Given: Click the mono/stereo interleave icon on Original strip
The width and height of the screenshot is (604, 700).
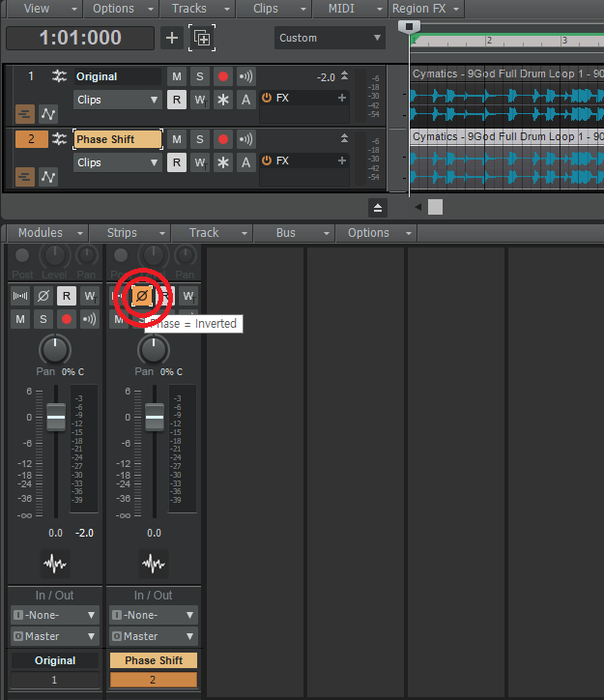Looking at the screenshot, I should point(20,296).
